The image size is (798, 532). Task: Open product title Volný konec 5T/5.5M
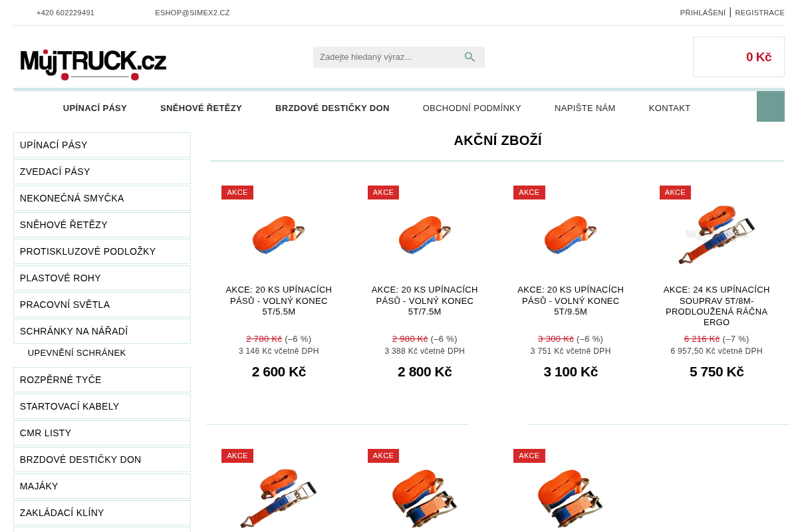[x=279, y=301]
